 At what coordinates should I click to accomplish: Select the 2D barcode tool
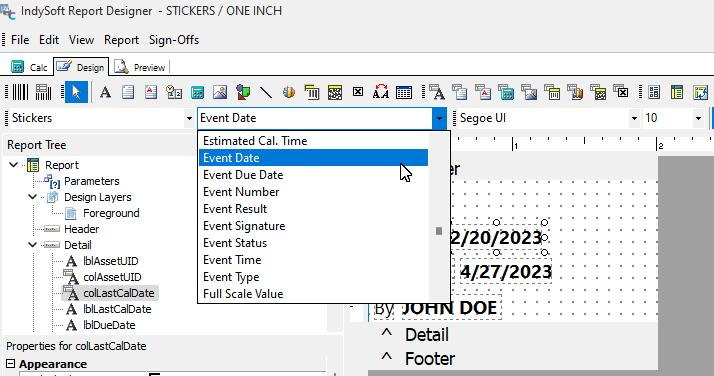pyautogui.click(x=335, y=92)
